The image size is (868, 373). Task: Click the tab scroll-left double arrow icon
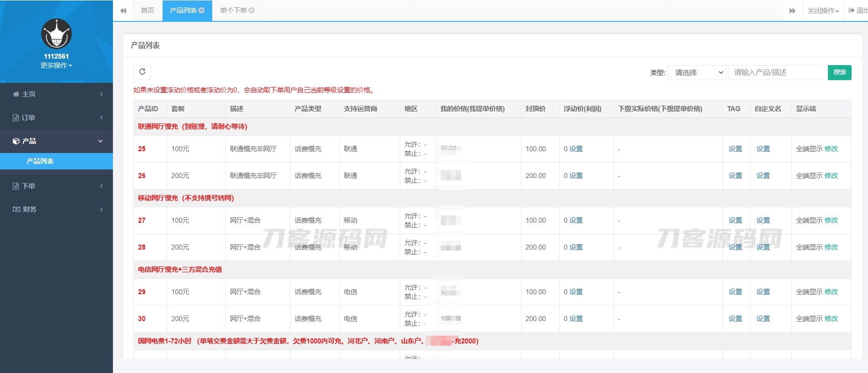pyautogui.click(x=123, y=10)
